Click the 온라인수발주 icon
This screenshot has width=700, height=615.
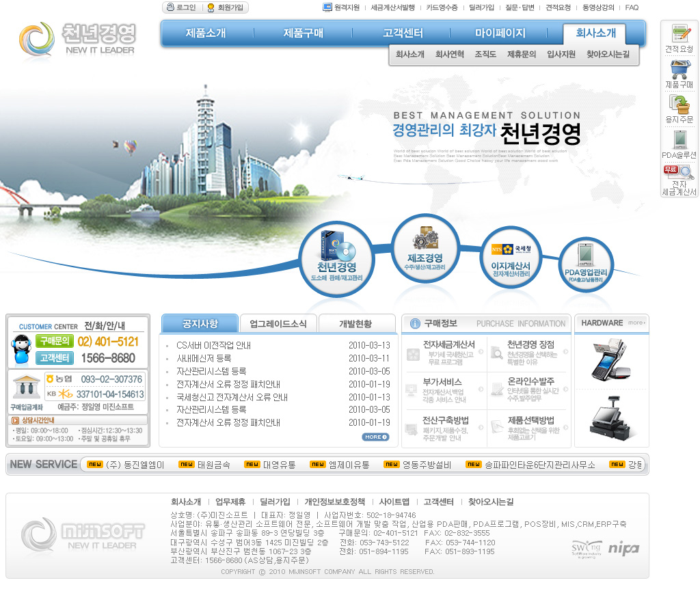497,389
